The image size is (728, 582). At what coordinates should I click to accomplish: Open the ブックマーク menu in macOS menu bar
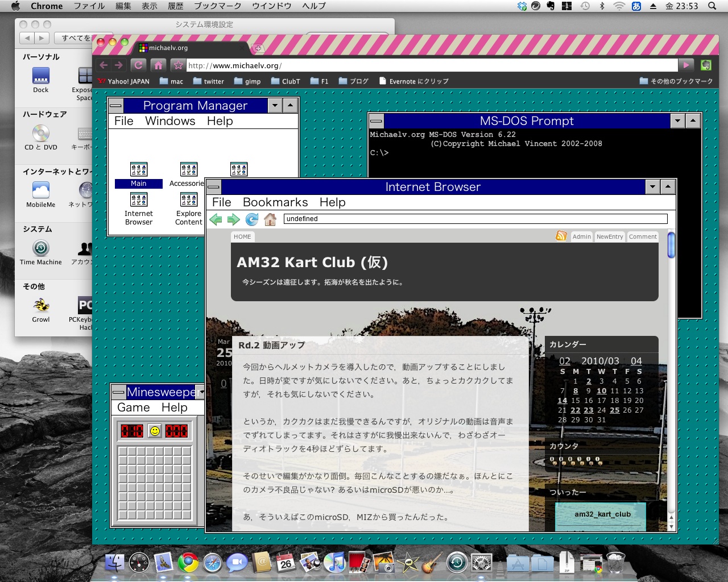click(x=218, y=6)
